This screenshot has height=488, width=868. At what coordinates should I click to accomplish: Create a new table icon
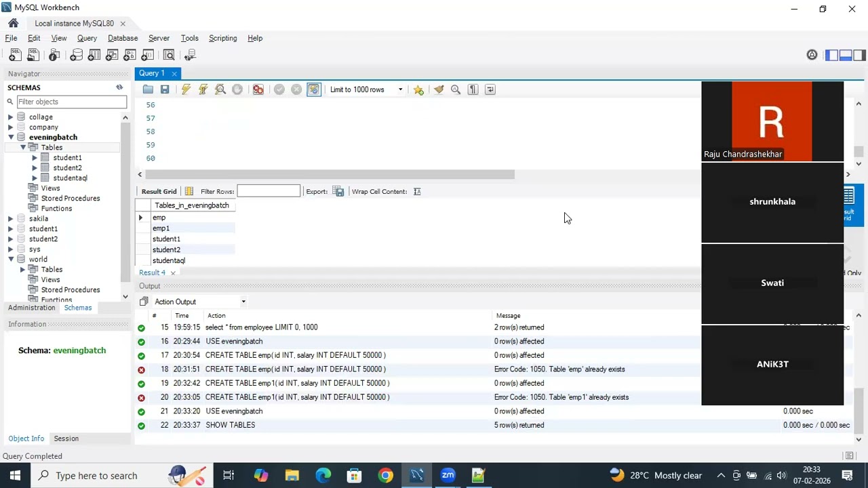pyautogui.click(x=94, y=55)
